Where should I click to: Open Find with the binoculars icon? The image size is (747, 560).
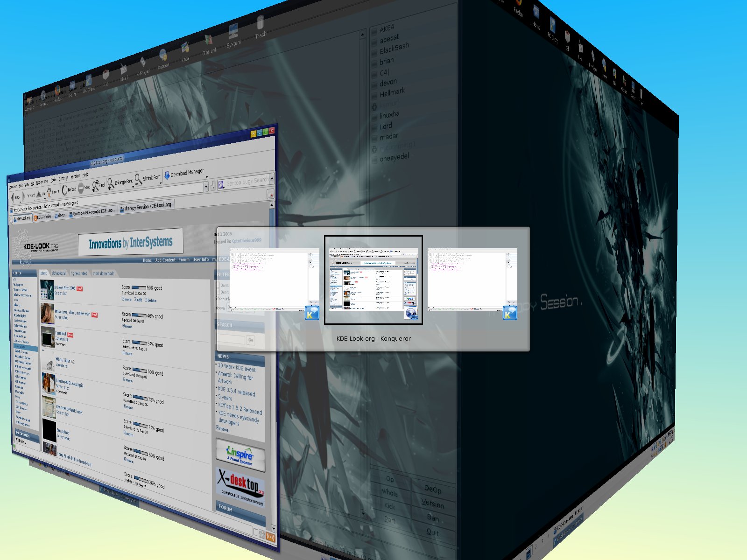[x=95, y=186]
